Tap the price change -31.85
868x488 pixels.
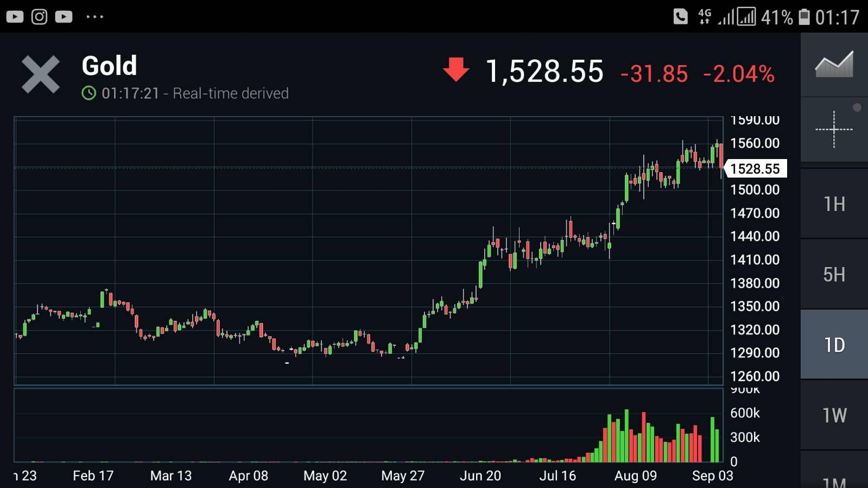pyautogui.click(x=654, y=74)
